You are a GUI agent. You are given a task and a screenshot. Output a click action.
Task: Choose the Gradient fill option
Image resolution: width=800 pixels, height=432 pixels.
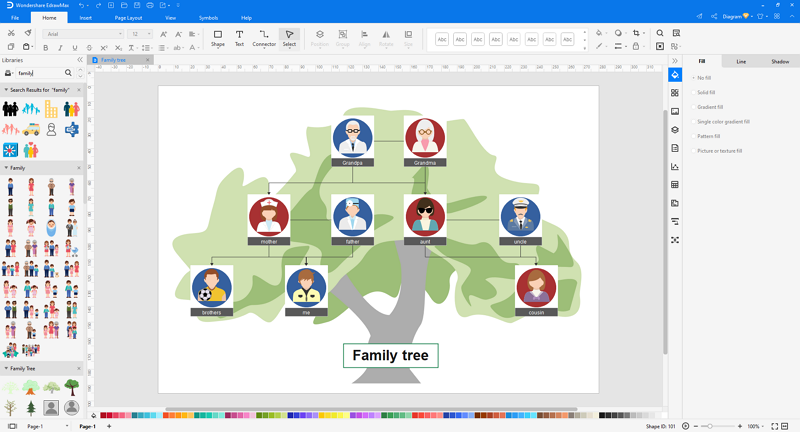(x=708, y=107)
